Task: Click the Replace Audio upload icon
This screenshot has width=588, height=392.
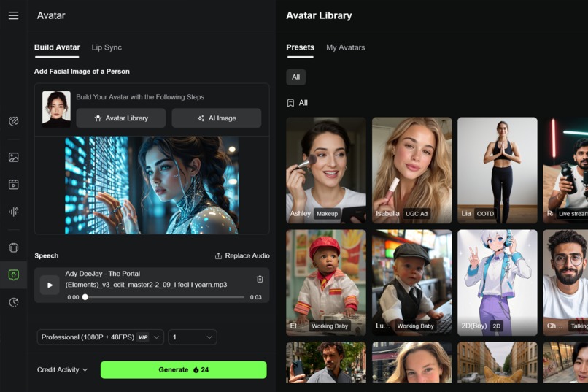Action: (x=218, y=255)
